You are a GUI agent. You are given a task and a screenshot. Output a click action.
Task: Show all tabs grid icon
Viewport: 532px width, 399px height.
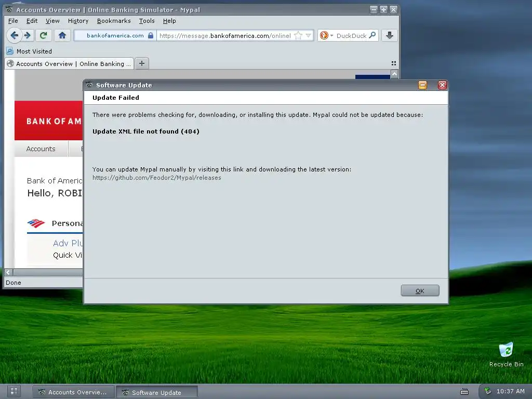[x=394, y=63]
